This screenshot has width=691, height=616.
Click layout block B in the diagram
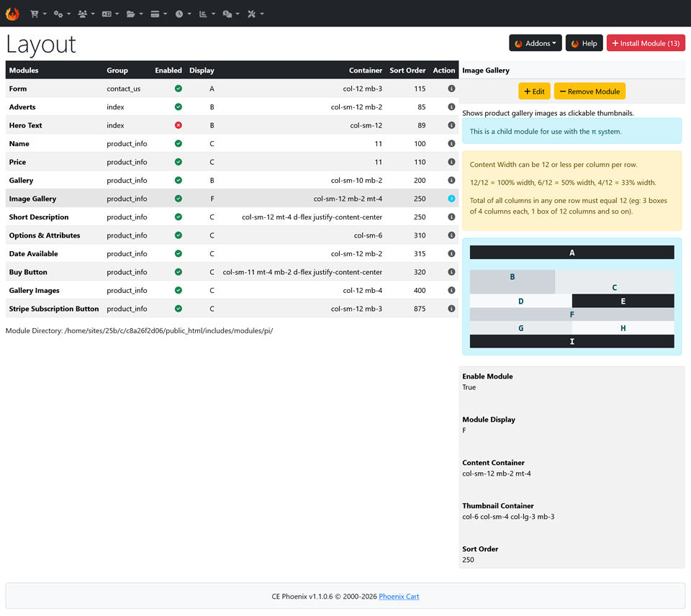512,282
